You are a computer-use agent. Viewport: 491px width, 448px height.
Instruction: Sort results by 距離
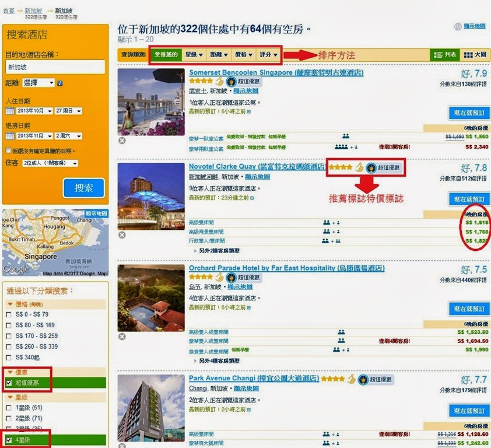click(x=219, y=55)
